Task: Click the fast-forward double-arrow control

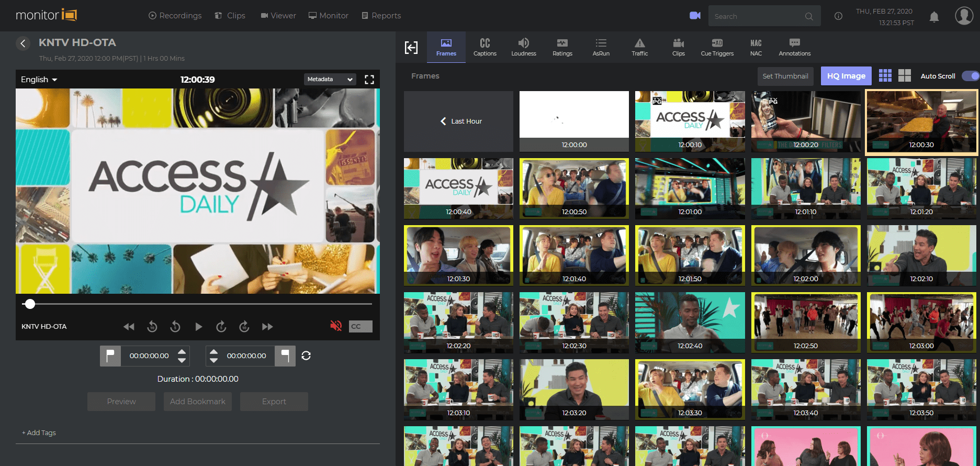Action: point(267,327)
